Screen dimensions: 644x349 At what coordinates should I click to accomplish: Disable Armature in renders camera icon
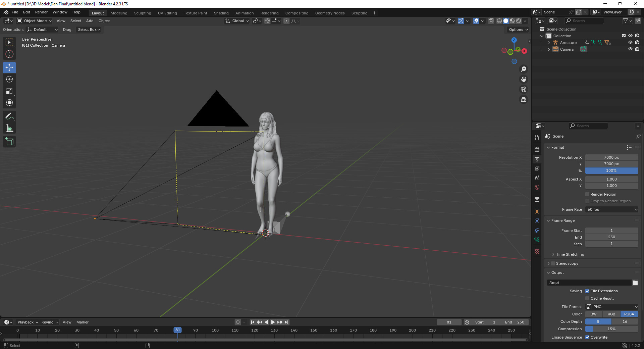(637, 42)
